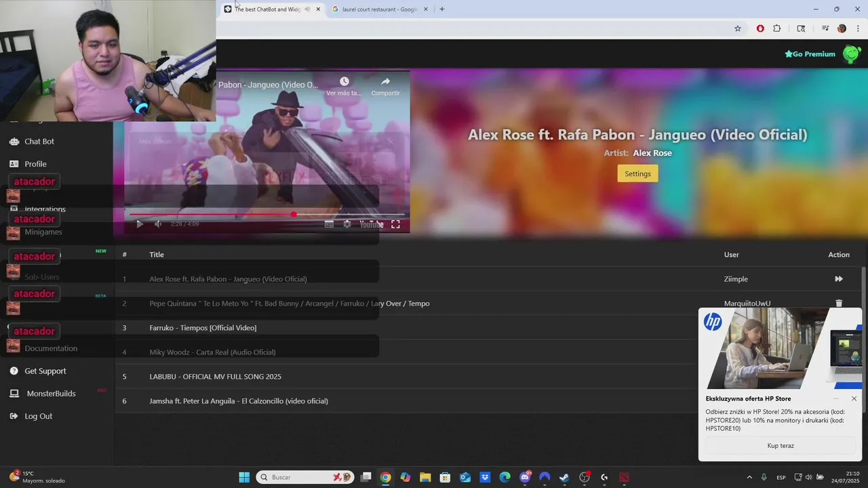Click the Action column header

[839, 254]
